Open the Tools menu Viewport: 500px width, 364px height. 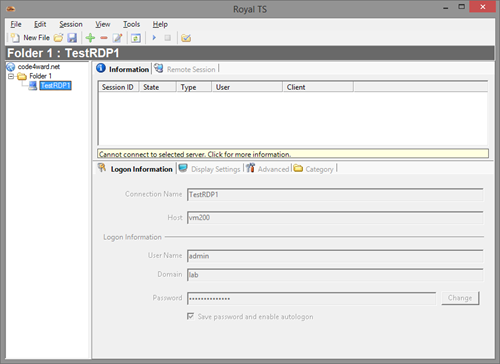(x=131, y=24)
